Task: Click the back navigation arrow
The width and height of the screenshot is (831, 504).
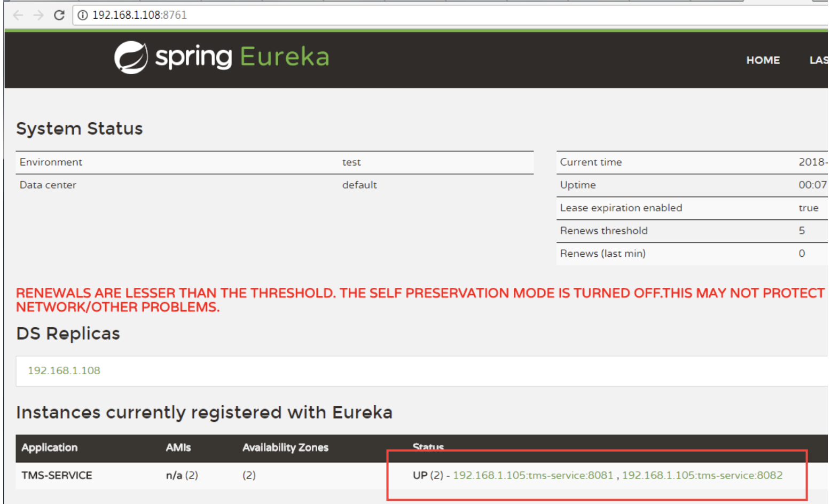Action: point(18,15)
